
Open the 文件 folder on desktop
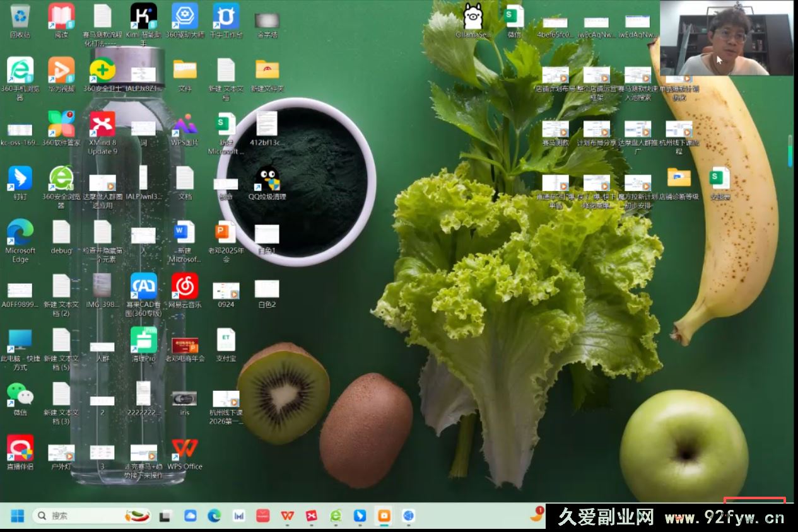coord(184,71)
